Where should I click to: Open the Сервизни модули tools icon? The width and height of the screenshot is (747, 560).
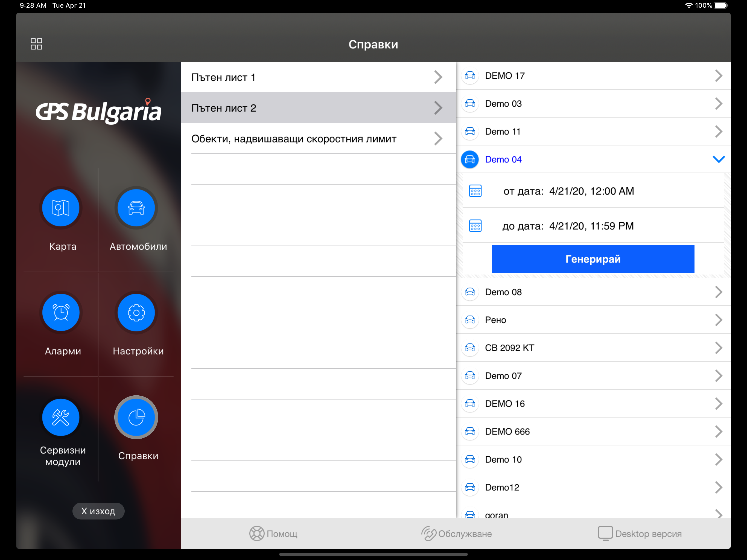point(61,417)
